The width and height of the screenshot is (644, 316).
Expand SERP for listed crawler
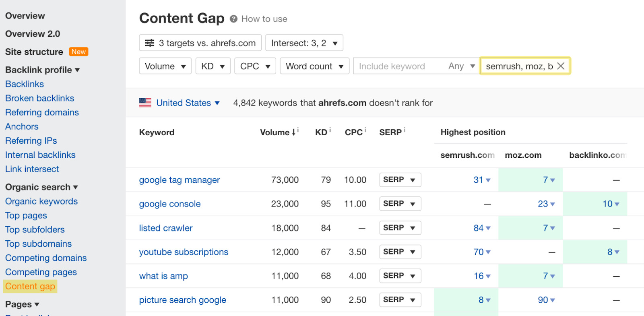(x=400, y=228)
